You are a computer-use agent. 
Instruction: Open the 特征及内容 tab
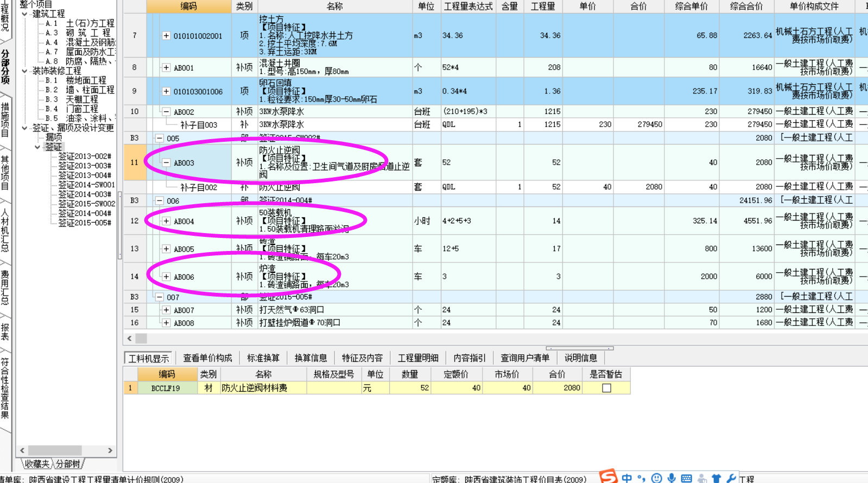pyautogui.click(x=362, y=358)
